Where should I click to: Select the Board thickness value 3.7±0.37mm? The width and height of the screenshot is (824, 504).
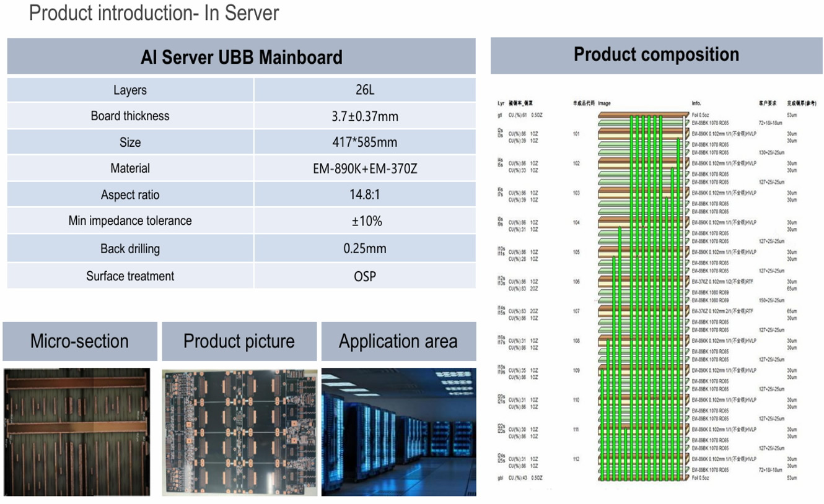click(364, 116)
